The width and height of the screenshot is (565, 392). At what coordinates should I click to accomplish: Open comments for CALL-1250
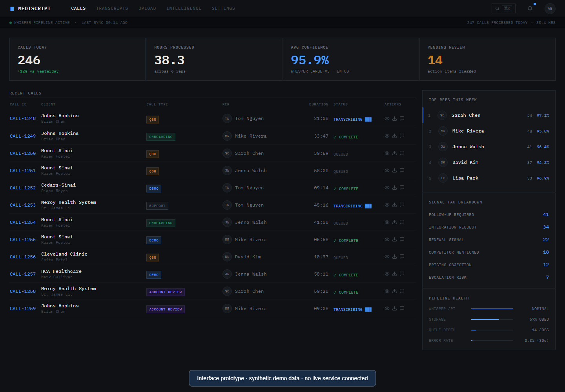pyautogui.click(x=402, y=153)
